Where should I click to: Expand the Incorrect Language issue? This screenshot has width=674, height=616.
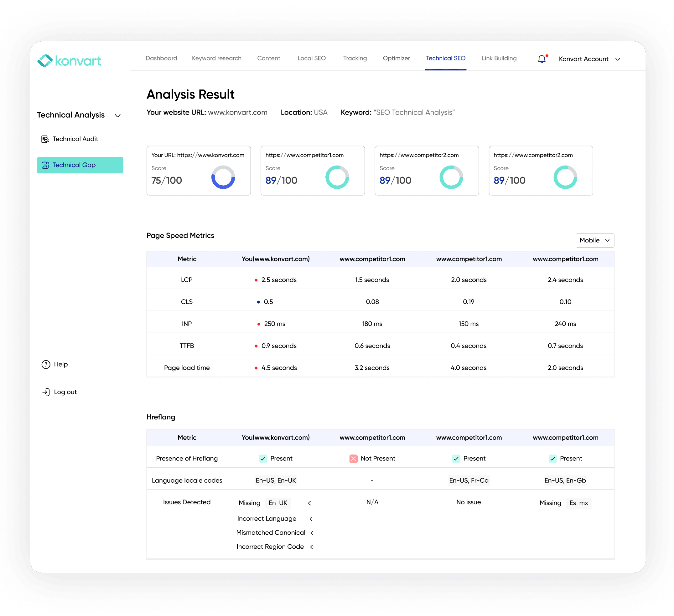point(311,519)
